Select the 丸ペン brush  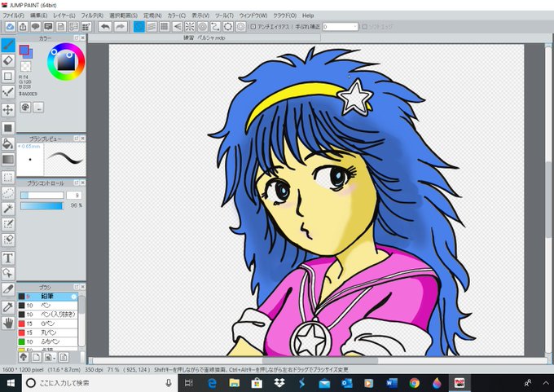(48, 333)
